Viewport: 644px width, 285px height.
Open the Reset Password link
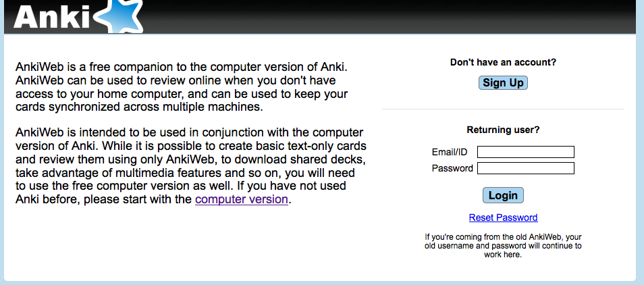(x=503, y=217)
